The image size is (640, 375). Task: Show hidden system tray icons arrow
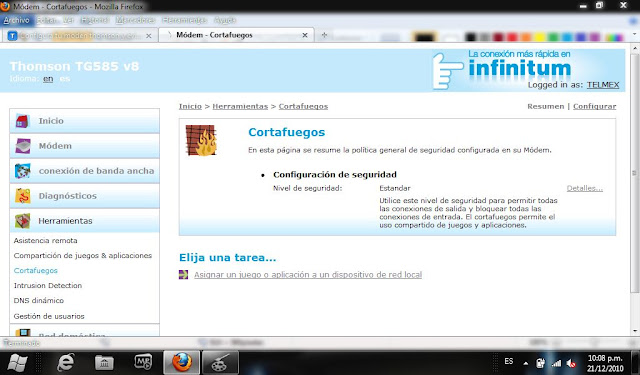(526, 363)
